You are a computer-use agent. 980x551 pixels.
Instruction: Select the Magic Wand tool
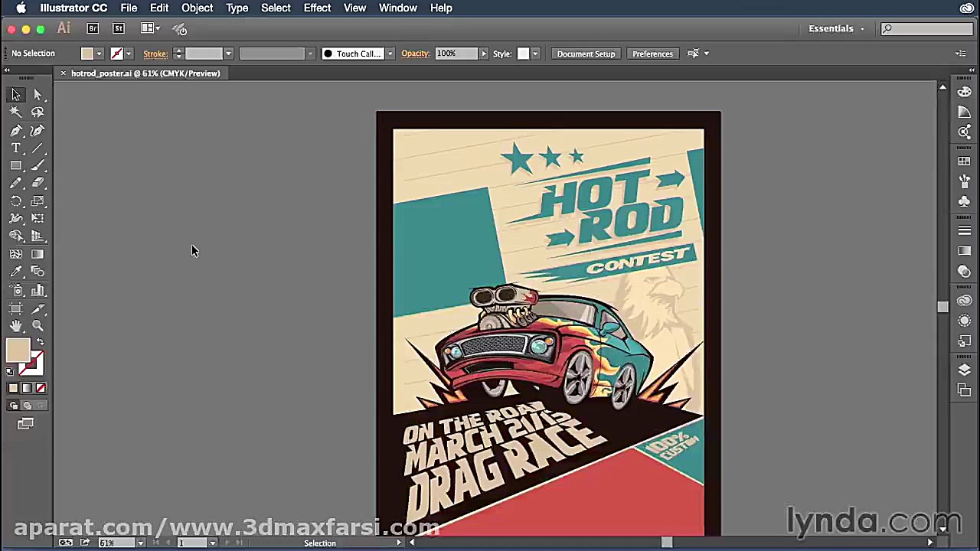pyautogui.click(x=15, y=112)
